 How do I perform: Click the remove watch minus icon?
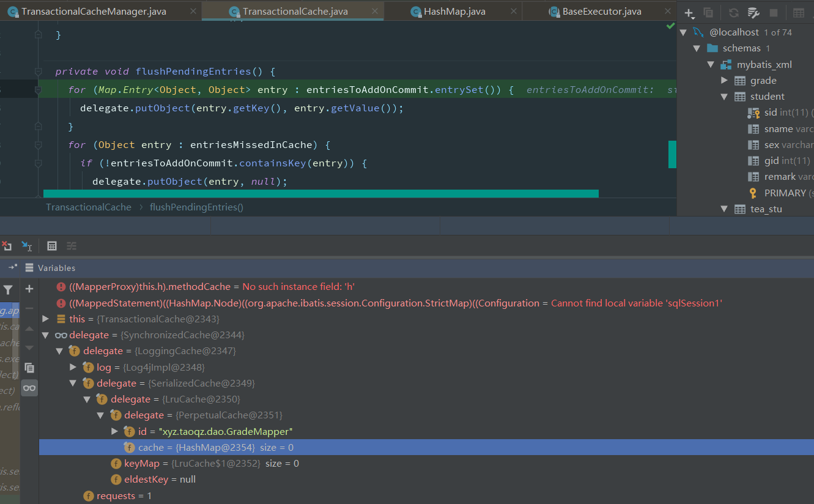(x=29, y=308)
